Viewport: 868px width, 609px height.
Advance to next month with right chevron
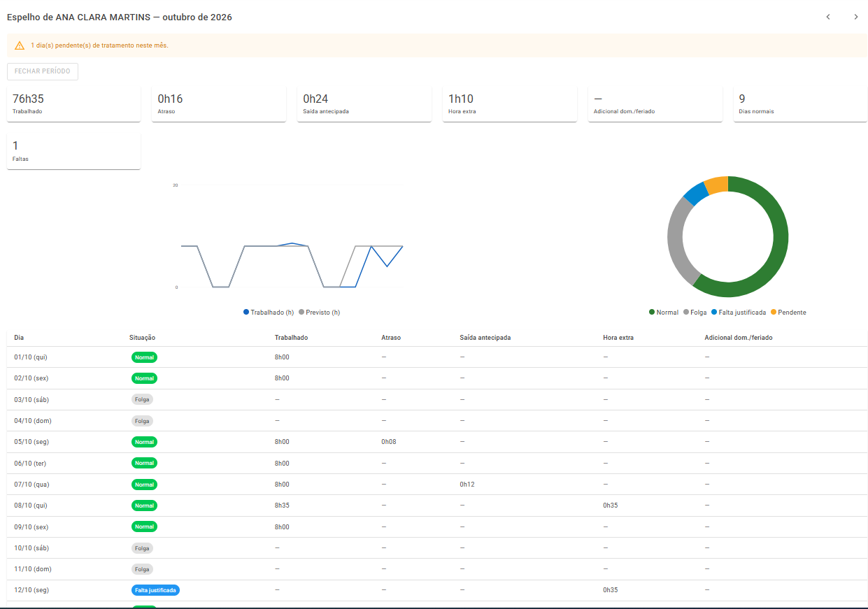click(x=856, y=17)
